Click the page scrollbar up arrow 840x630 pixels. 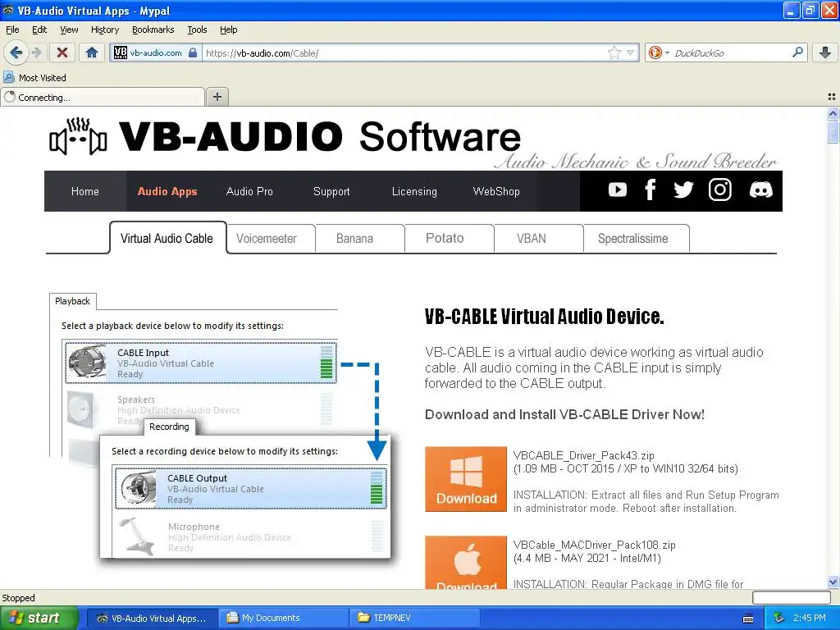click(833, 113)
